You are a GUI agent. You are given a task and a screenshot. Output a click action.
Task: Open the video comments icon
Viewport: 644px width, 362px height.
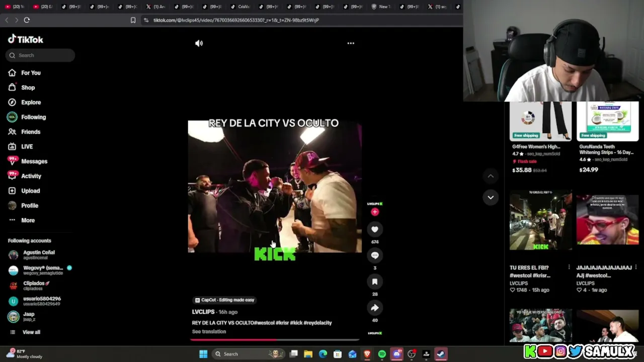[375, 255]
